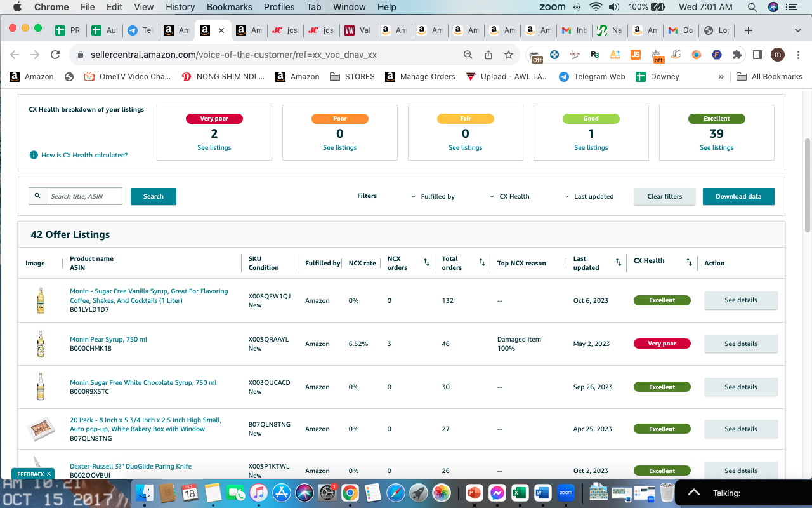
Task: Open the Window menu
Action: [349, 7]
